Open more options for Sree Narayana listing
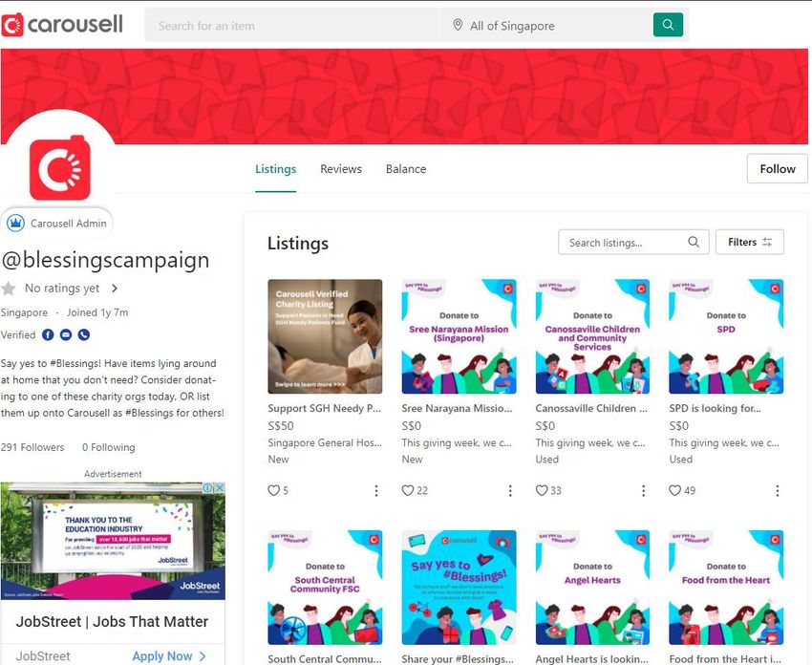This screenshot has width=812, height=665. (x=510, y=490)
